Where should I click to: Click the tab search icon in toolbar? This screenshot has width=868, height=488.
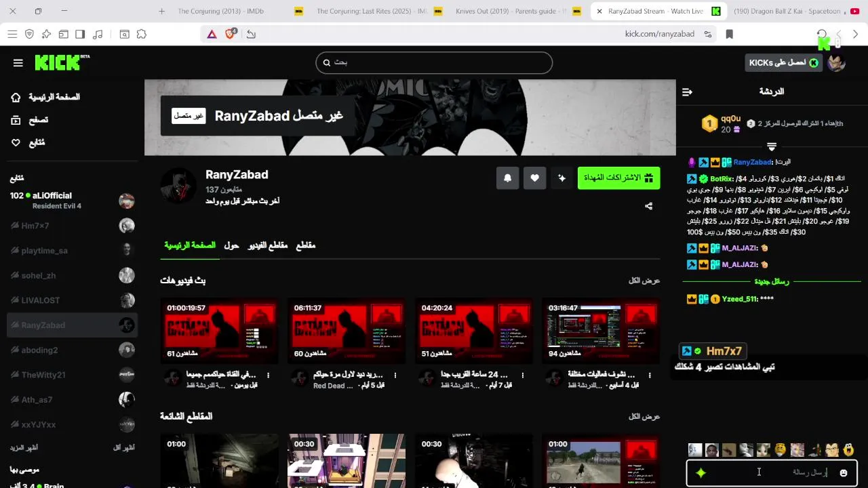click(125, 34)
